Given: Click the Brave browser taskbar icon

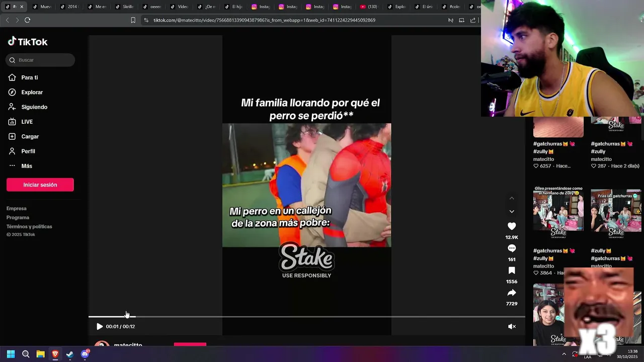Looking at the screenshot, I should pos(55,354).
